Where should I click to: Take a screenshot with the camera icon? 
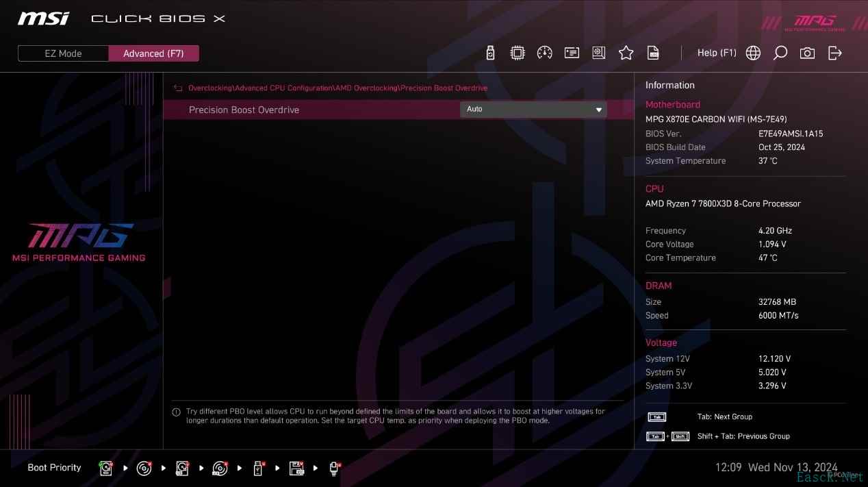pos(807,53)
